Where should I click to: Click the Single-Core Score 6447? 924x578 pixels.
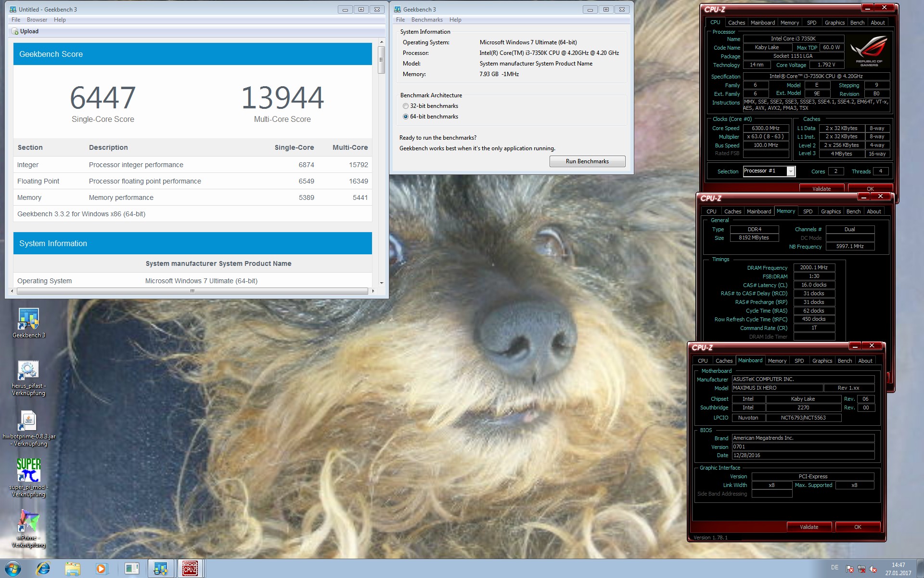(103, 98)
